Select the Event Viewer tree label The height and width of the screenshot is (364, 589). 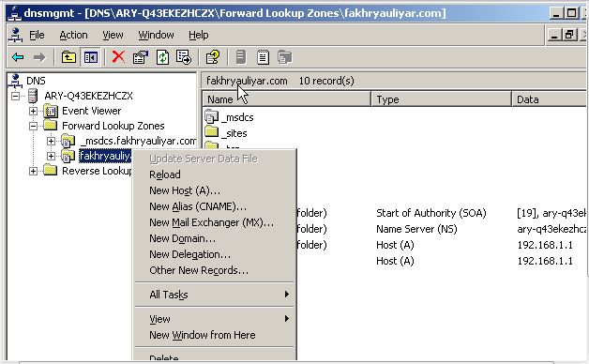pyautogui.click(x=91, y=111)
